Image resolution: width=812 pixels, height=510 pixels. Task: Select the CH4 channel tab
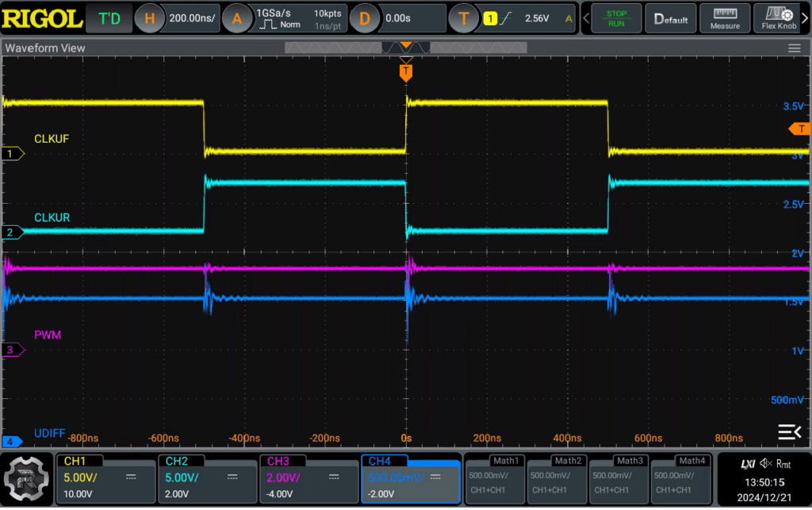[x=380, y=461]
